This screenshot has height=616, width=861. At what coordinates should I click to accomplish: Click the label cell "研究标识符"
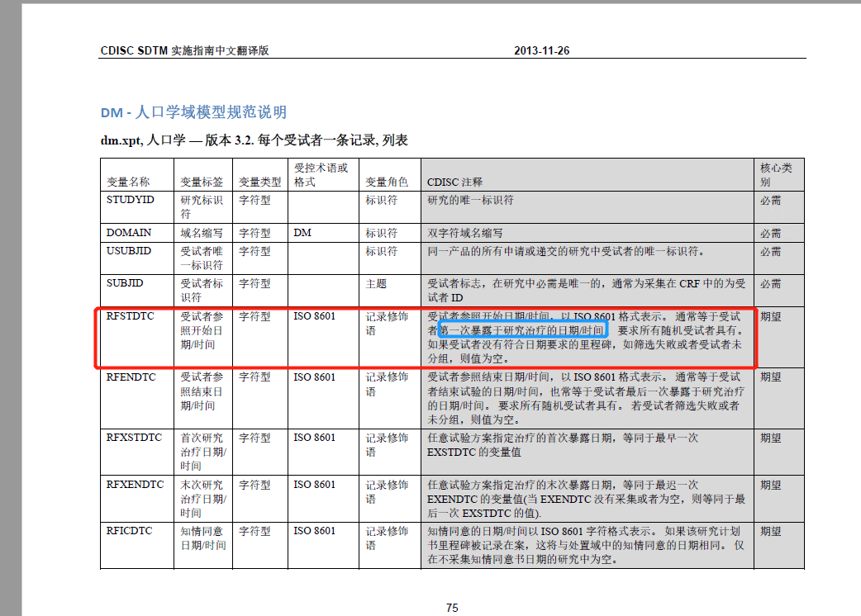202,206
